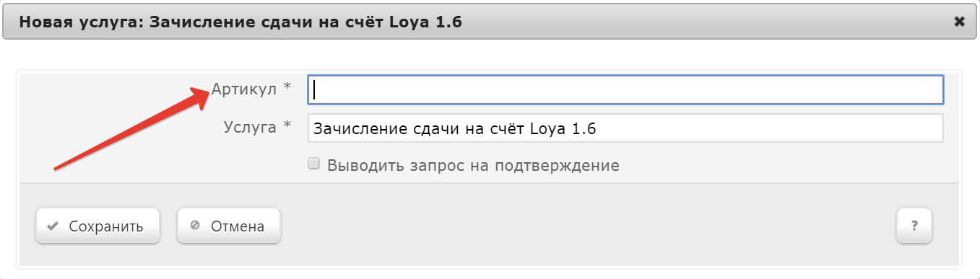Place cursor after Loya 1.6 text
This screenshot has height=279, width=980.
[x=597, y=129]
